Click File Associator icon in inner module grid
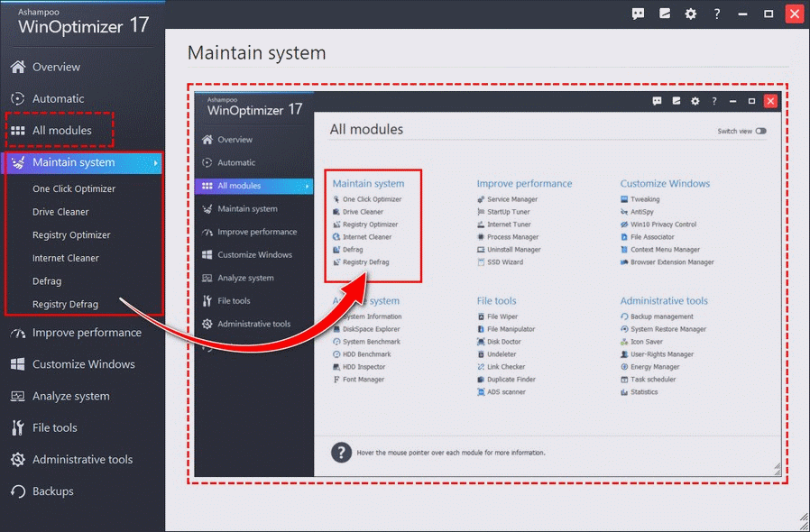The image size is (810, 532). 624,237
